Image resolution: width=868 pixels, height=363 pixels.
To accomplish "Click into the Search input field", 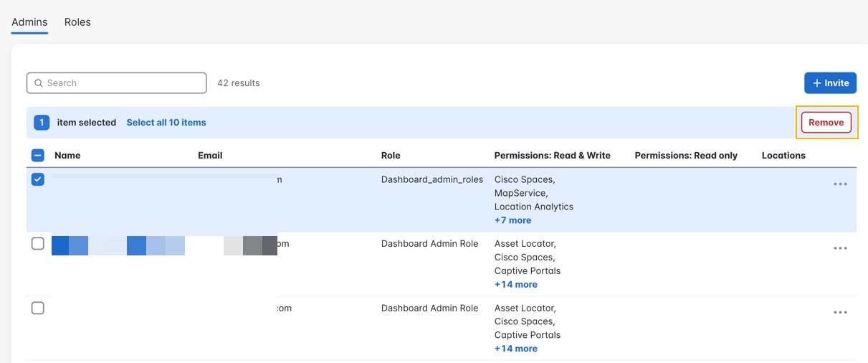I will [122, 83].
